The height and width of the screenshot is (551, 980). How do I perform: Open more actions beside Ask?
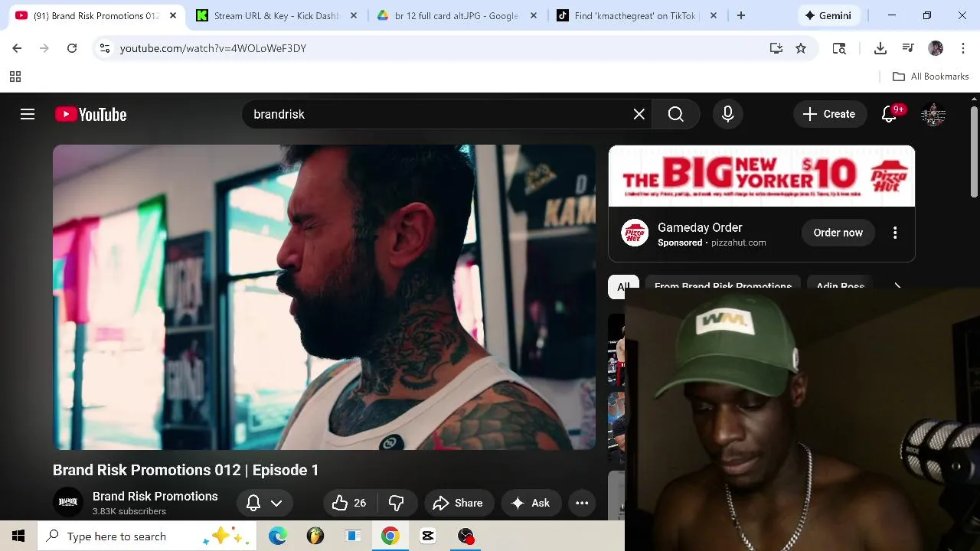tap(582, 503)
